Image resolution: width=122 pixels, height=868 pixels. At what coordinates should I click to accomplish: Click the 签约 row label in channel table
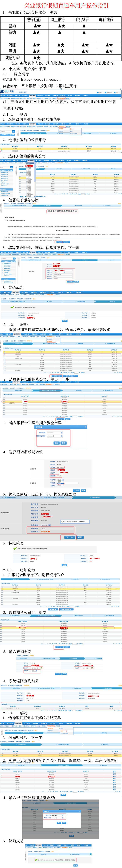pyautogui.click(x=12, y=26)
